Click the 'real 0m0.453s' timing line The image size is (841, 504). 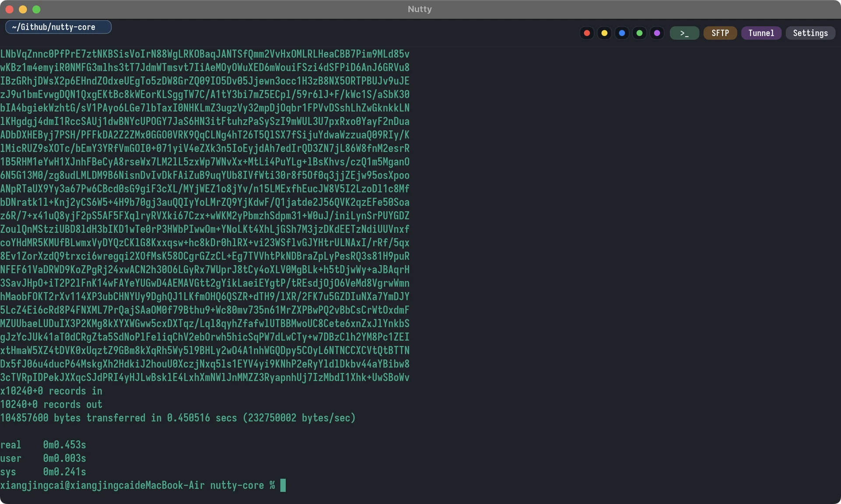tap(43, 445)
